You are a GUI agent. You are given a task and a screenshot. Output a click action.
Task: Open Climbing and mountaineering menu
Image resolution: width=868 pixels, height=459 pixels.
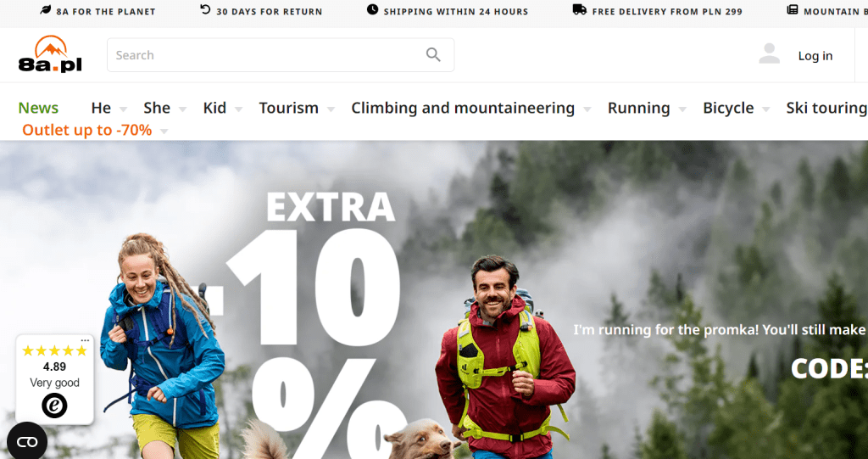pos(463,108)
